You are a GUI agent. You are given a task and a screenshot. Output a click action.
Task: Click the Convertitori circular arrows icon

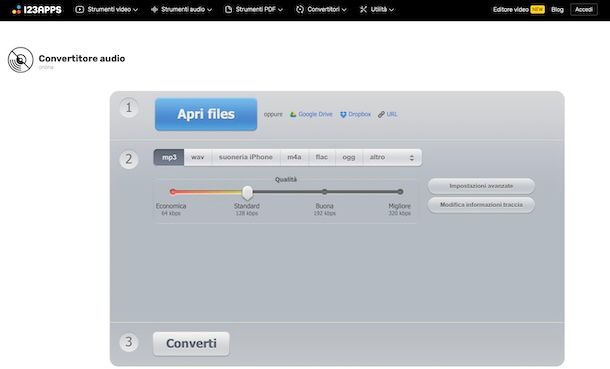300,9
